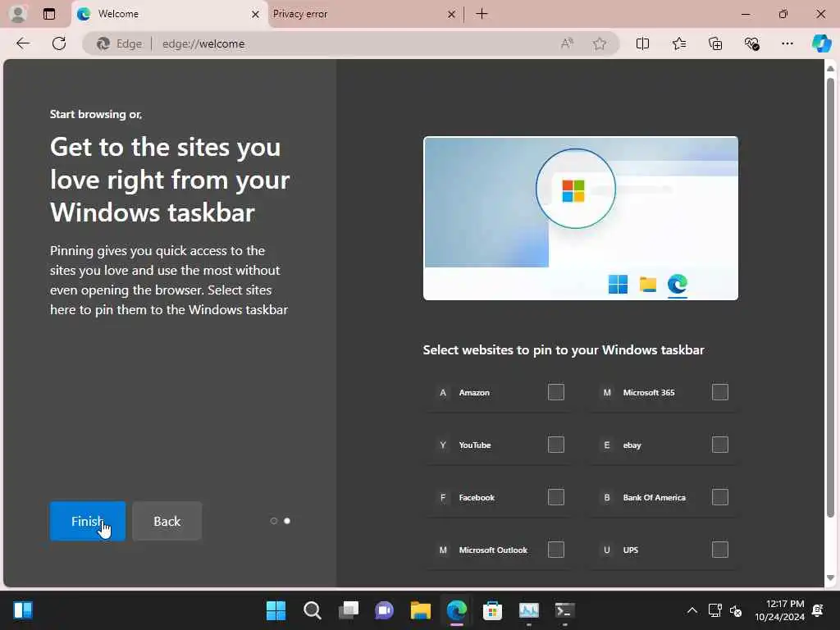This screenshot has height=630, width=840.
Task: Click the Finish button
Action: pos(87,521)
